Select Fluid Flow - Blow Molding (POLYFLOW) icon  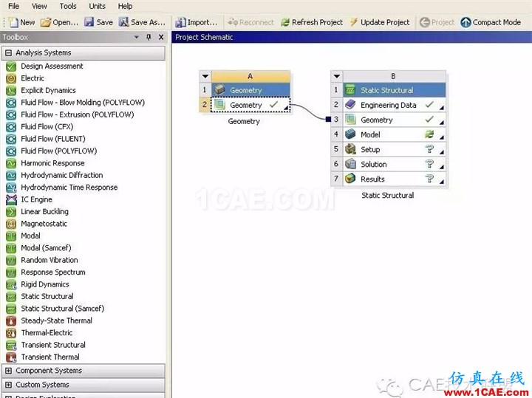pos(11,103)
